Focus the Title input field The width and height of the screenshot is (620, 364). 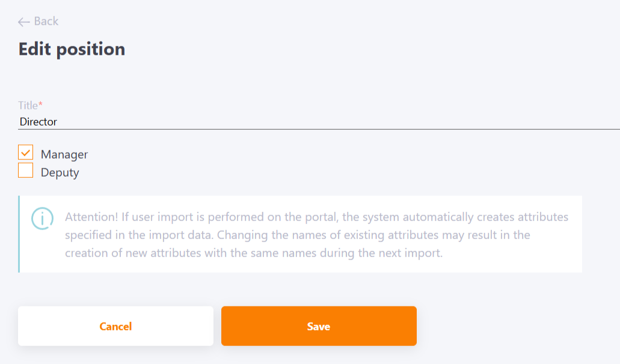point(319,121)
